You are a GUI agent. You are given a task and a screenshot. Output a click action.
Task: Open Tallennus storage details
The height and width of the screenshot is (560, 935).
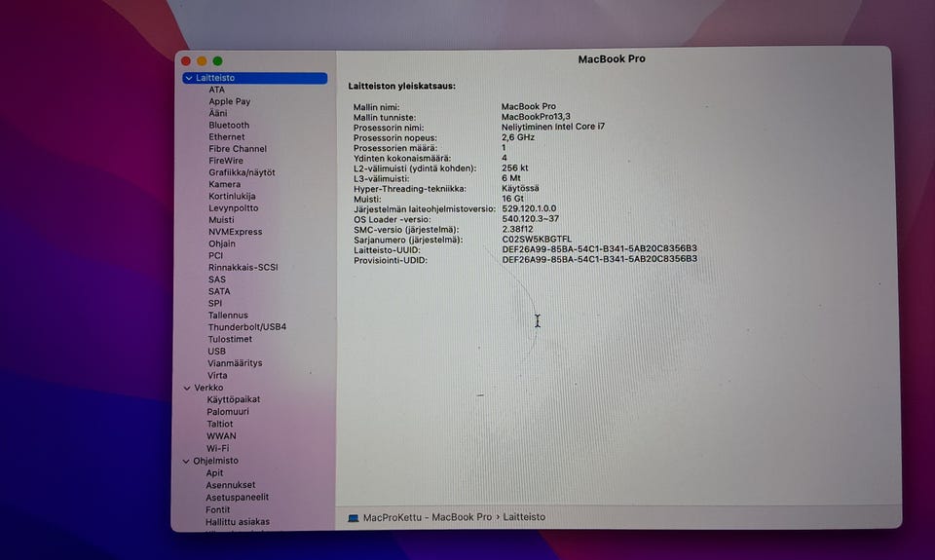[x=228, y=315]
